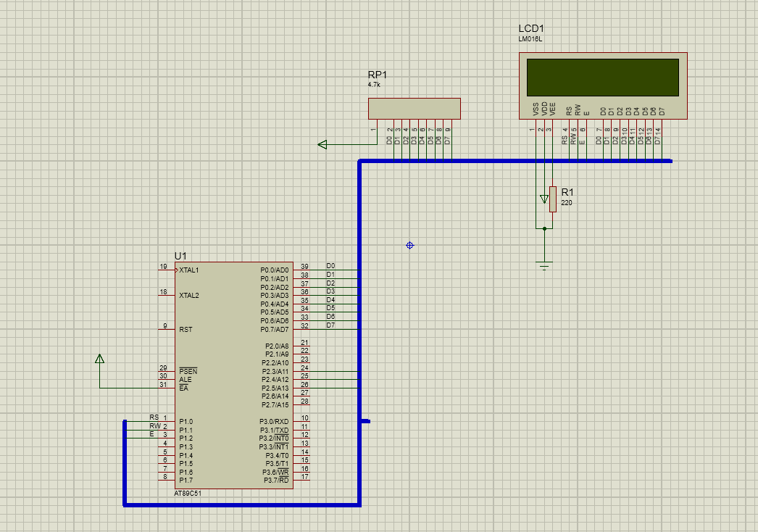Screen dimensions: 758x532
Task: Click the "U1" reference label
Action: point(180,256)
